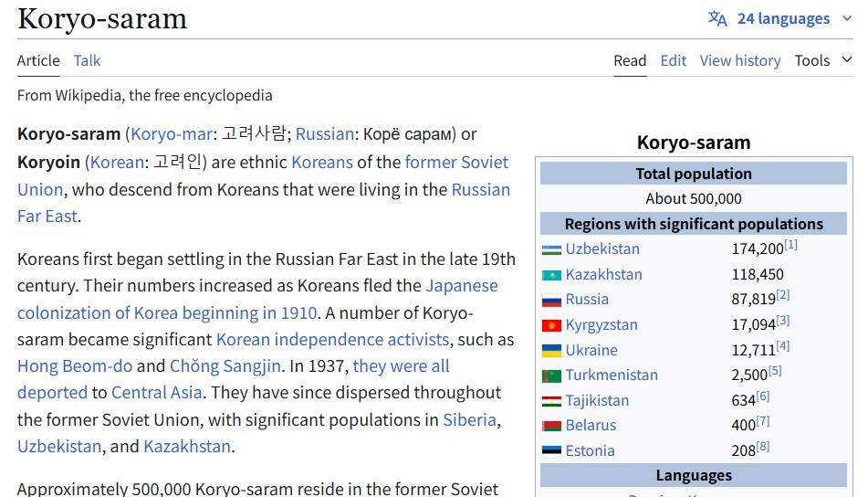Click citation [6] beside 634
Screen dimensions: 868x497
(763, 397)
